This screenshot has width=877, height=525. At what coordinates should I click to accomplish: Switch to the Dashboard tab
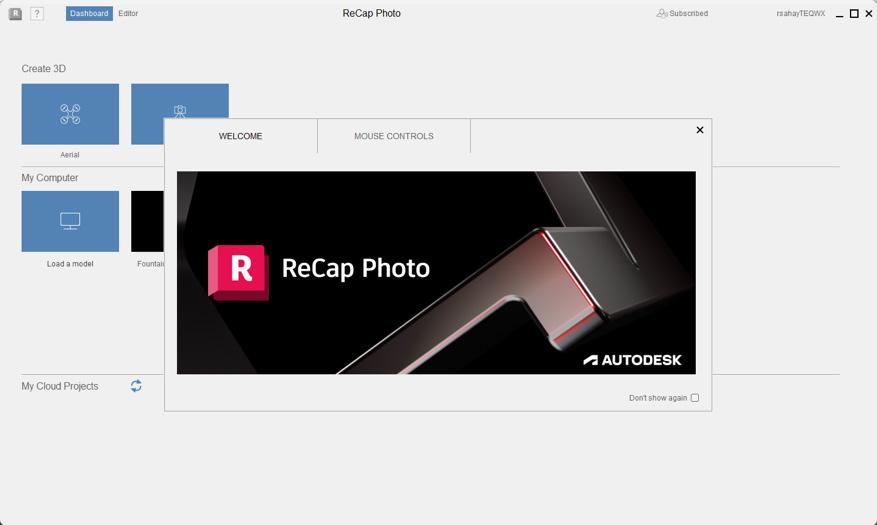89,13
